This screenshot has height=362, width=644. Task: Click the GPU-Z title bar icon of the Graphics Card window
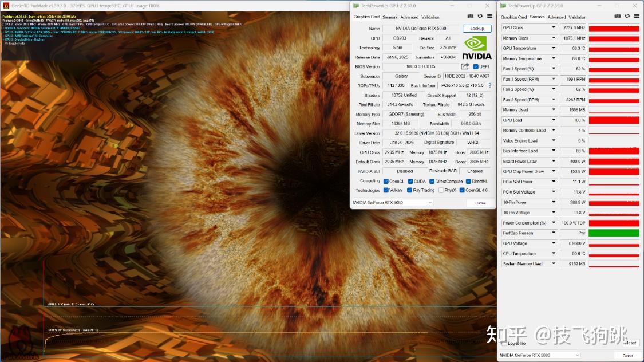(355, 6)
